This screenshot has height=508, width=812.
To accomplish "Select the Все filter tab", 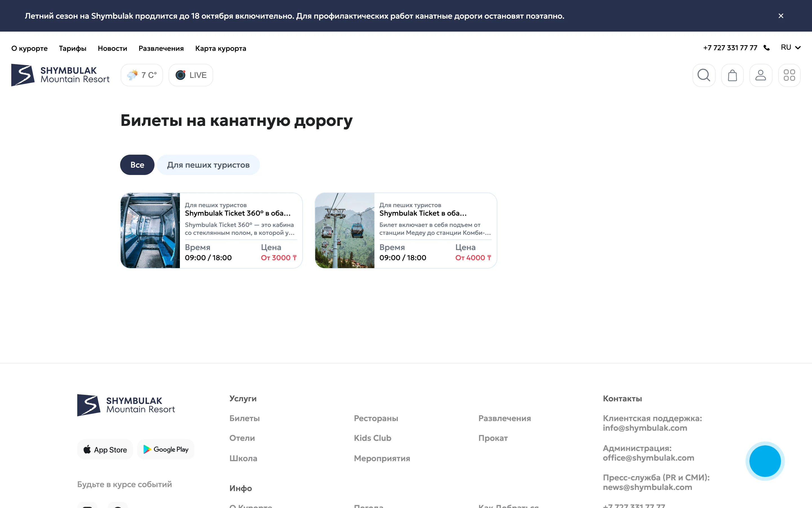I will 137,165.
